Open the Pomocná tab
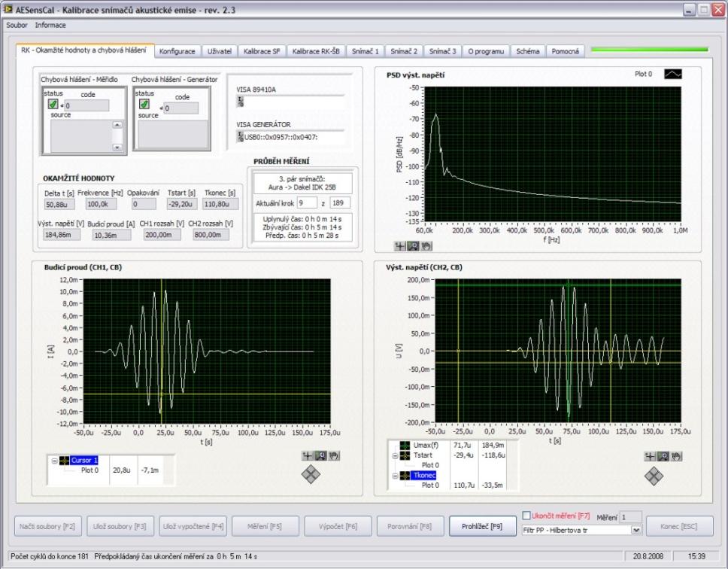This screenshot has height=569, width=728. point(566,51)
